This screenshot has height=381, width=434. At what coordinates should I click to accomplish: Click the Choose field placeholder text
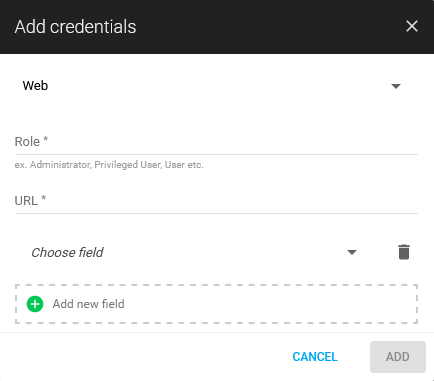coord(67,253)
